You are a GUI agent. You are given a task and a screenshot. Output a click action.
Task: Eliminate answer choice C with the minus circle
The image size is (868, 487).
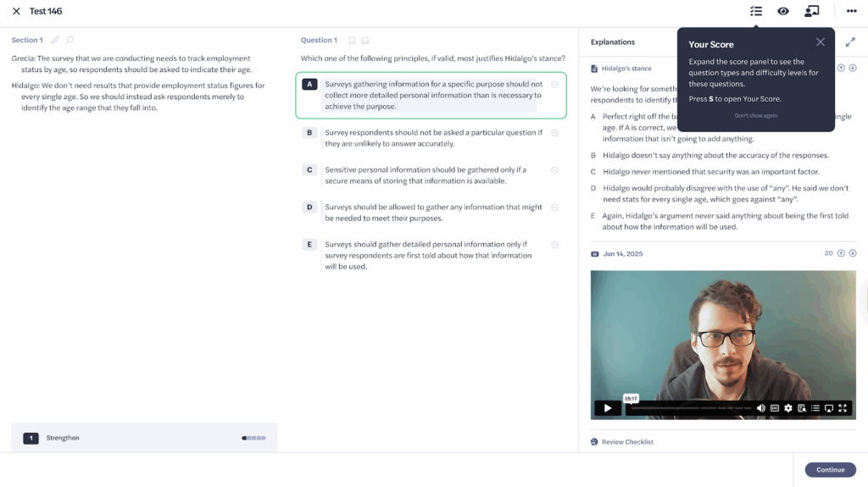coord(554,170)
